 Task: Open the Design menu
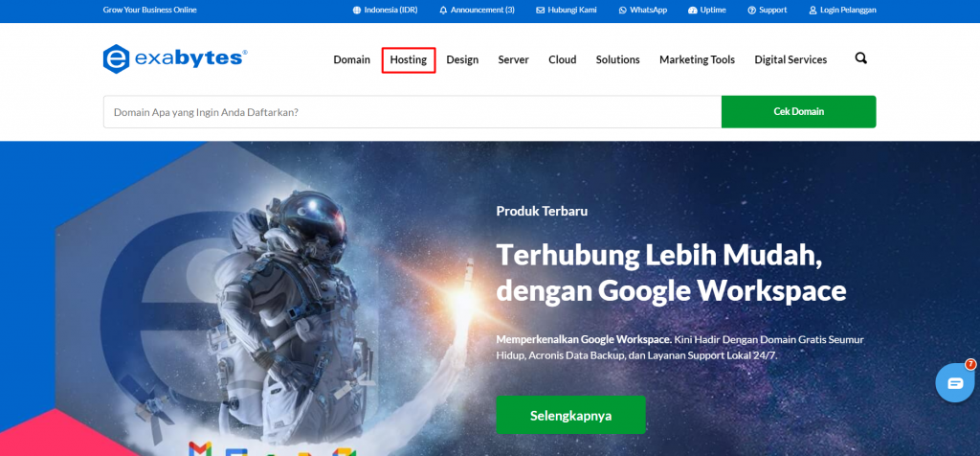pyautogui.click(x=462, y=59)
